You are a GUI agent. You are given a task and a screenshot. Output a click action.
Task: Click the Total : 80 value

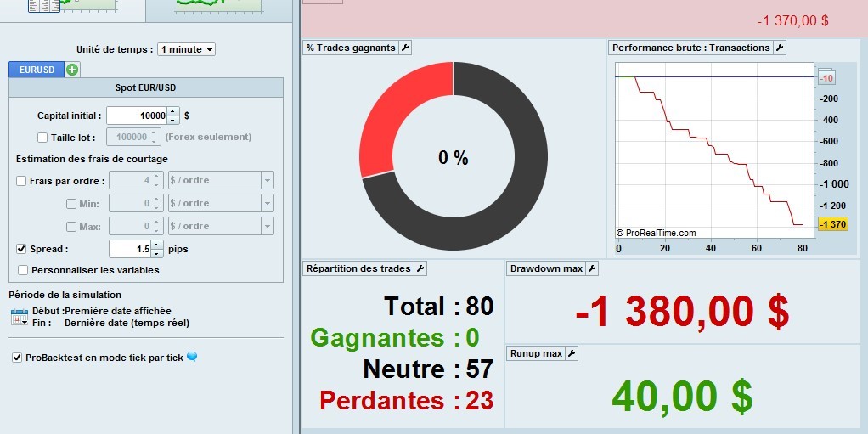439,306
